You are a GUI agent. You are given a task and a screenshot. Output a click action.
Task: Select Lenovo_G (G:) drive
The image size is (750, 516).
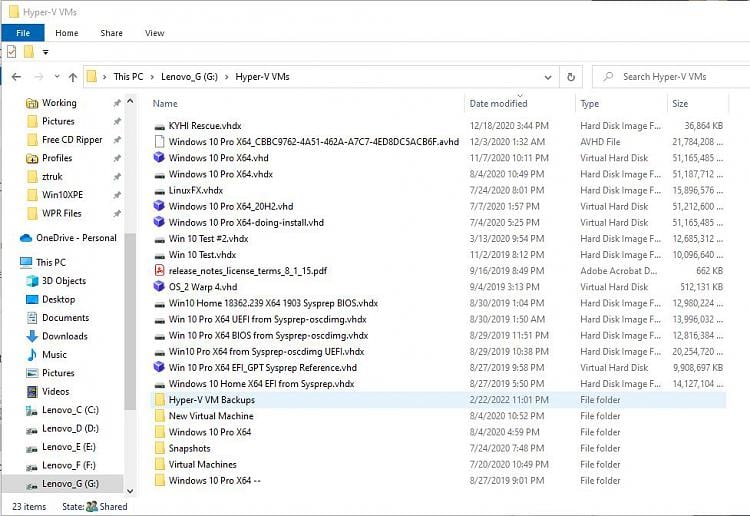[x=70, y=483]
